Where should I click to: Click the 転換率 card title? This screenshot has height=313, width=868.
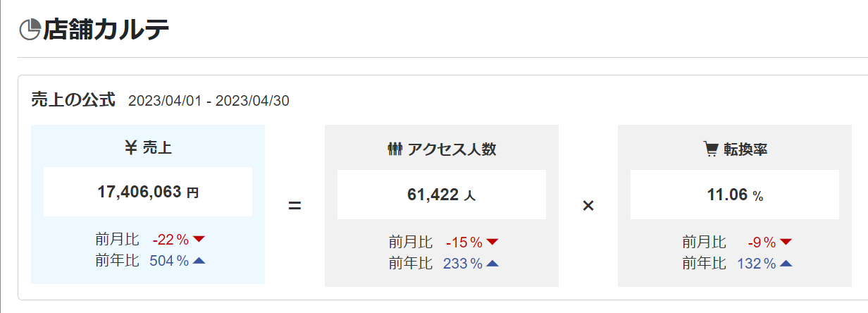click(744, 149)
